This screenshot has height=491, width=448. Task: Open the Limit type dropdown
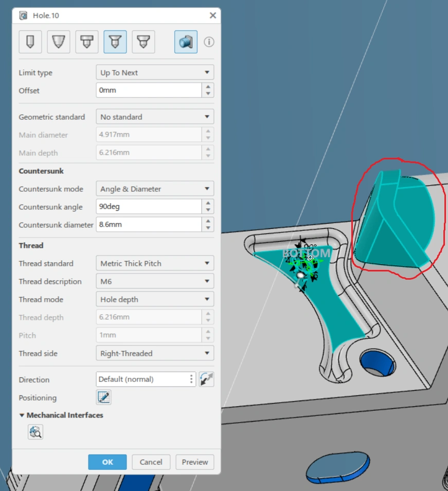click(x=155, y=72)
